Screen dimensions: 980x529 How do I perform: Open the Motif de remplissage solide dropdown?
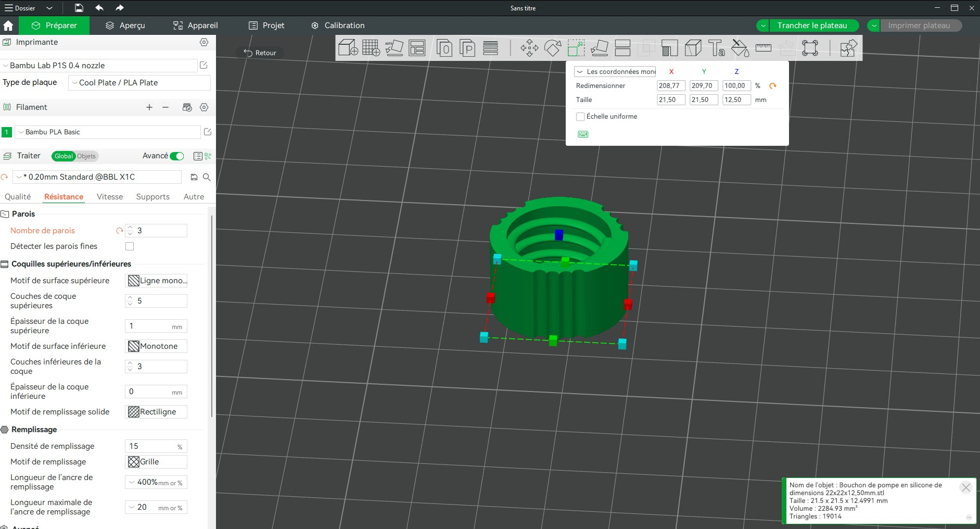(156, 412)
